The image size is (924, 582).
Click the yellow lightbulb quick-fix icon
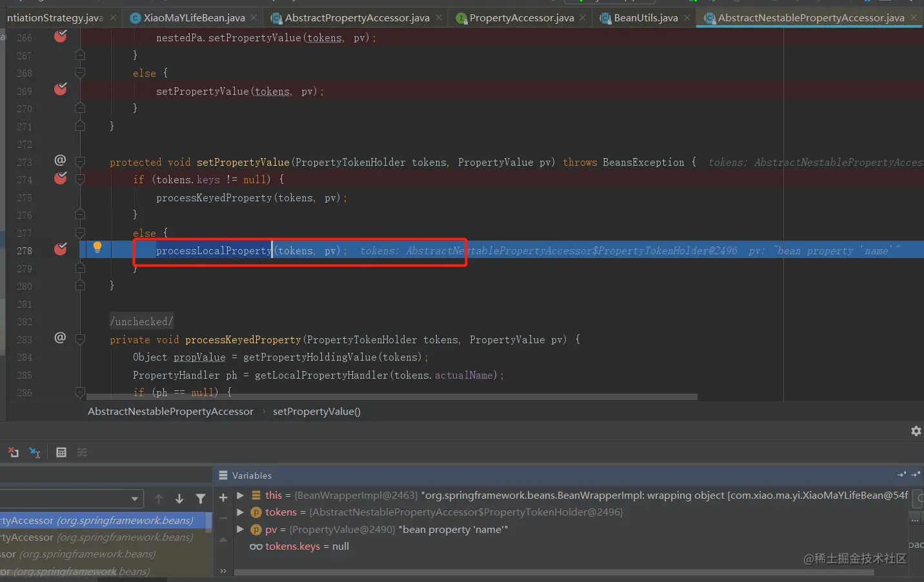97,247
